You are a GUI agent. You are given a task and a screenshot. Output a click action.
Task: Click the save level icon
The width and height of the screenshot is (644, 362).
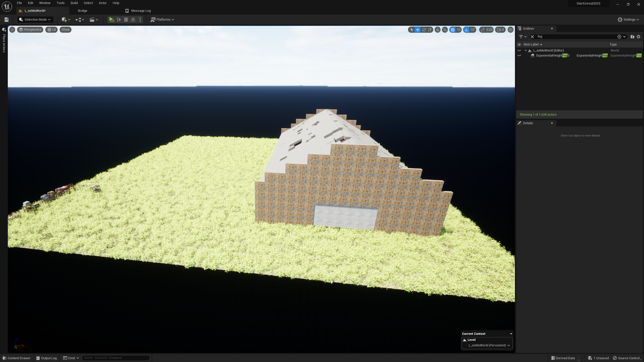(7, 20)
